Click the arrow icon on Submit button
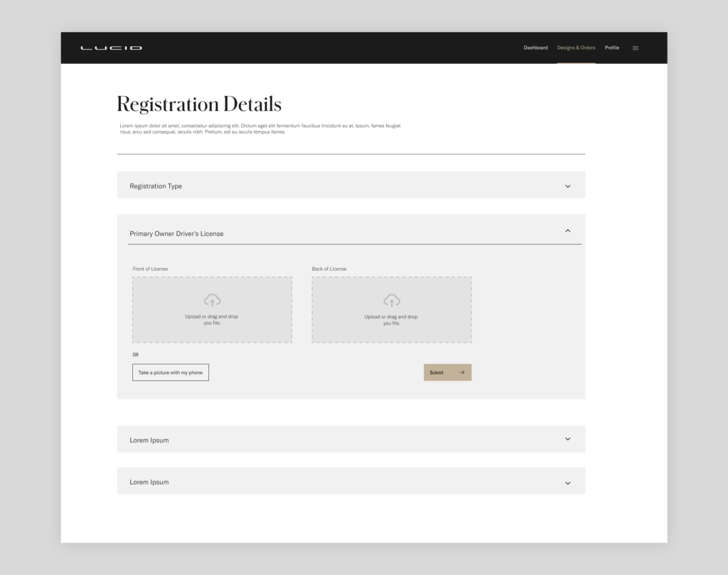728x575 pixels. tap(462, 372)
